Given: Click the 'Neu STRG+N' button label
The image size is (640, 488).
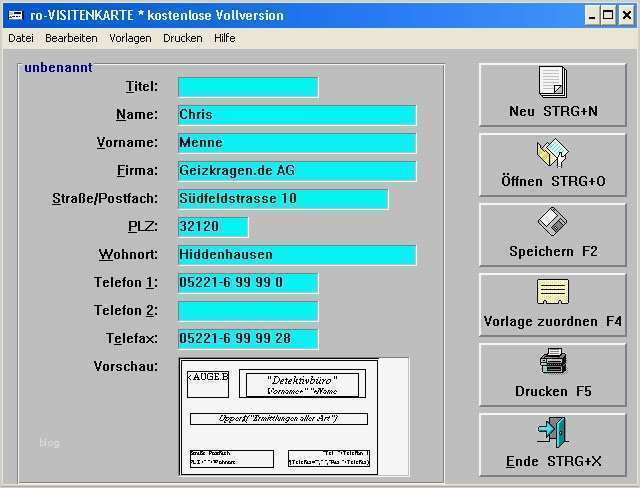Looking at the screenshot, I should (553, 111).
